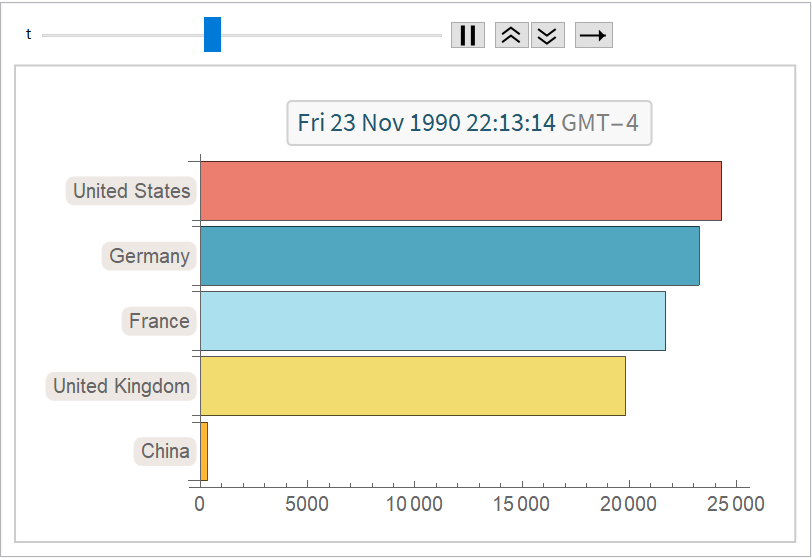Screen dimensions: 812x560
Task: Click the slider track left of the thumb
Action: coord(120,35)
